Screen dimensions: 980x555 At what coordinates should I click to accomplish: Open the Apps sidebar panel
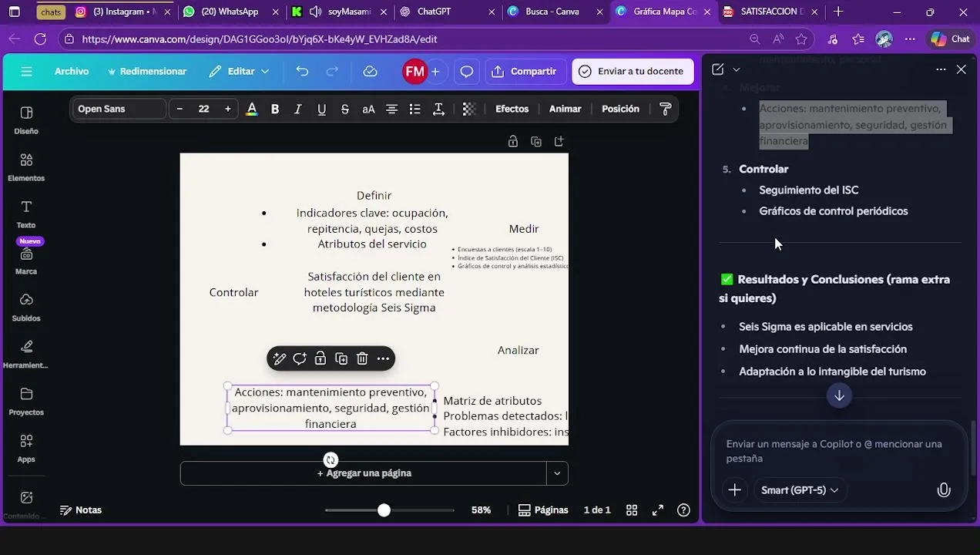26,449
